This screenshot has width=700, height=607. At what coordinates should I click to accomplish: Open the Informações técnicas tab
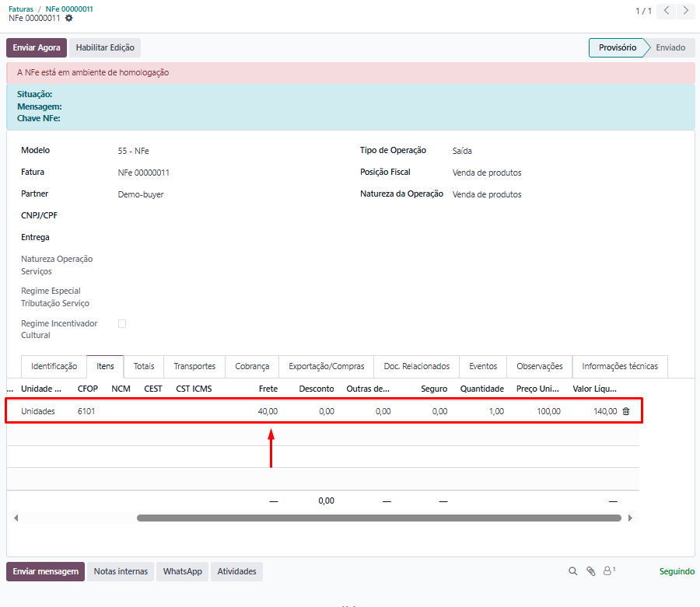pyautogui.click(x=620, y=366)
